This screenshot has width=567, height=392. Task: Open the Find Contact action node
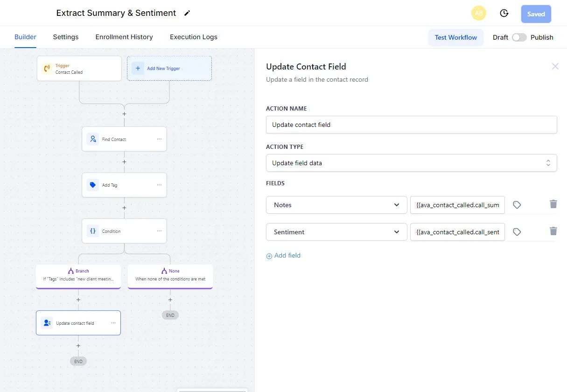coord(124,139)
